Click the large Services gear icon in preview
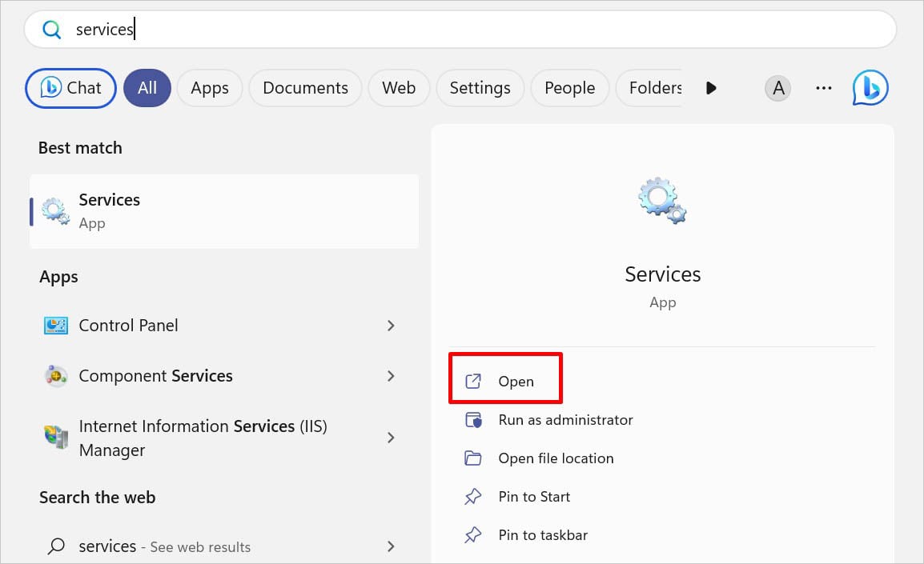924x564 pixels. tap(662, 201)
